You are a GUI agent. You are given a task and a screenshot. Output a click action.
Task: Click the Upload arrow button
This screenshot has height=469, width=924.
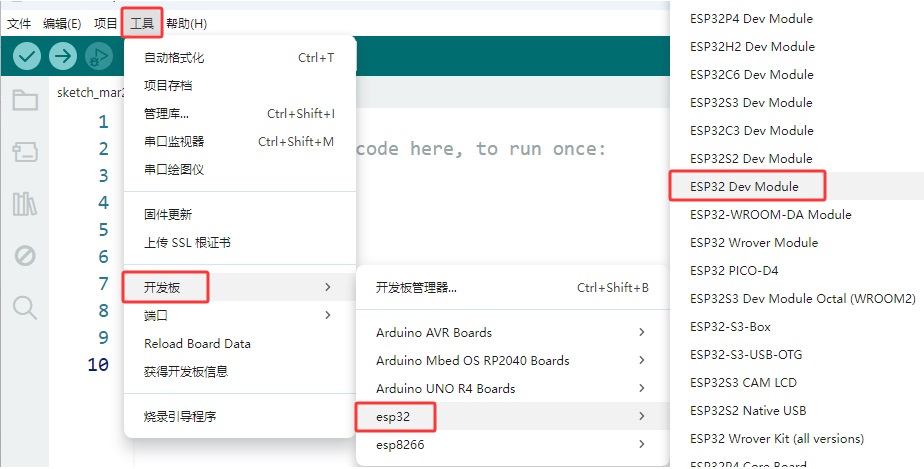63,57
